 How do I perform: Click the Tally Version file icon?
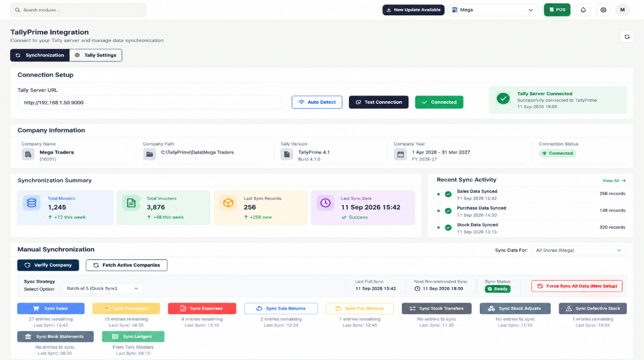[287, 155]
